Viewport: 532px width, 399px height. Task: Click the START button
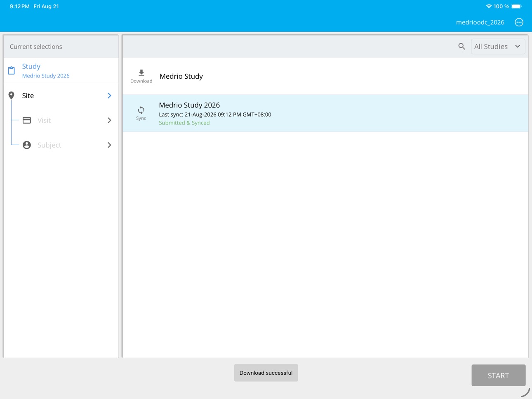pyautogui.click(x=498, y=376)
